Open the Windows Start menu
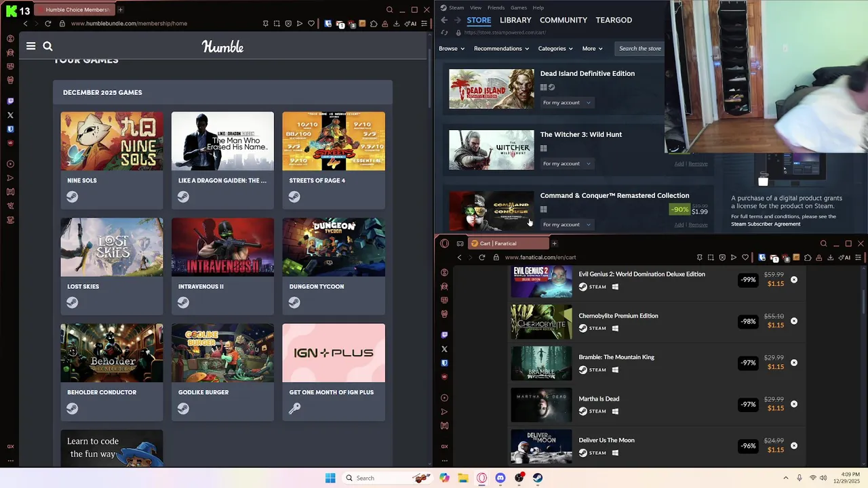This screenshot has width=868, height=488. (330, 478)
